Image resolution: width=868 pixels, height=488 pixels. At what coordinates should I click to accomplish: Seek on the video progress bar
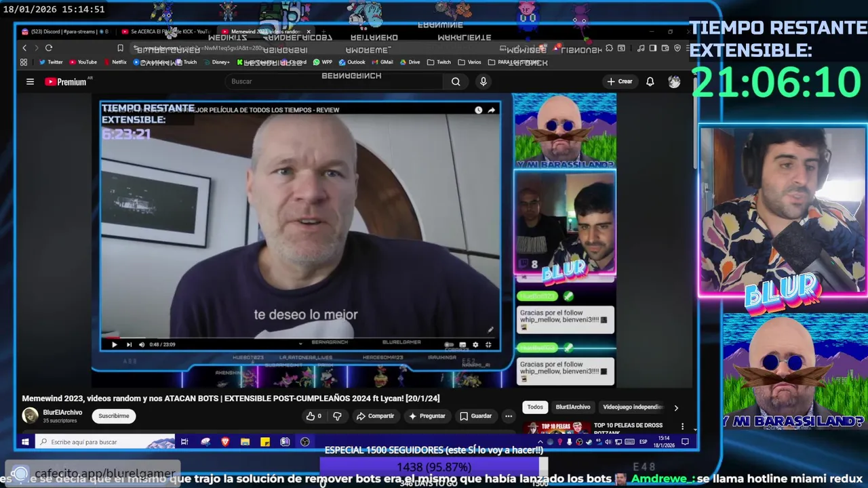(x=300, y=338)
